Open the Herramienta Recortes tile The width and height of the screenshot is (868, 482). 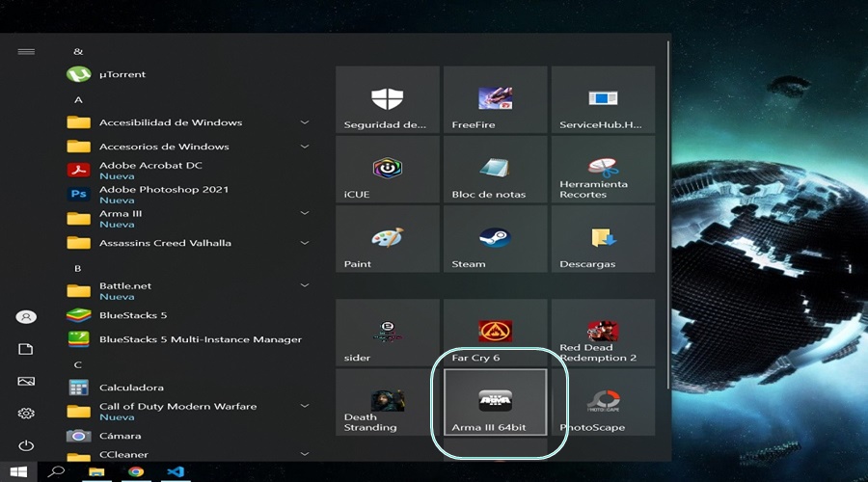pyautogui.click(x=603, y=170)
